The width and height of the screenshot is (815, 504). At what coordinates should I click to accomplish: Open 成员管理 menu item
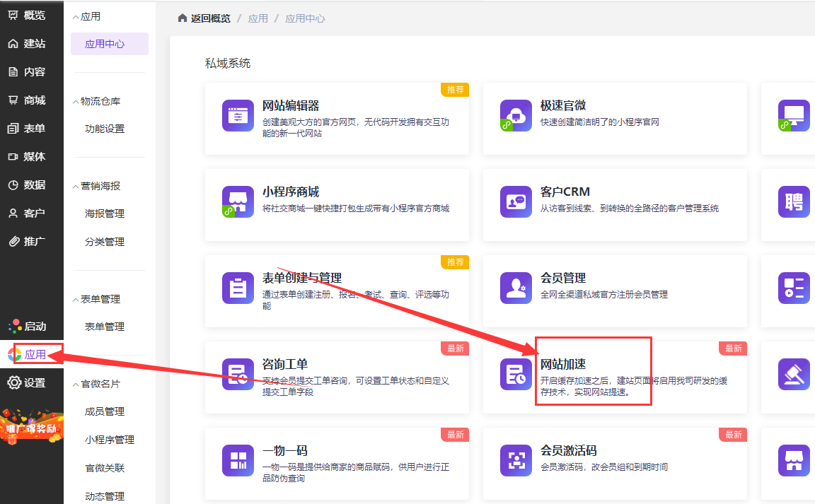click(105, 411)
